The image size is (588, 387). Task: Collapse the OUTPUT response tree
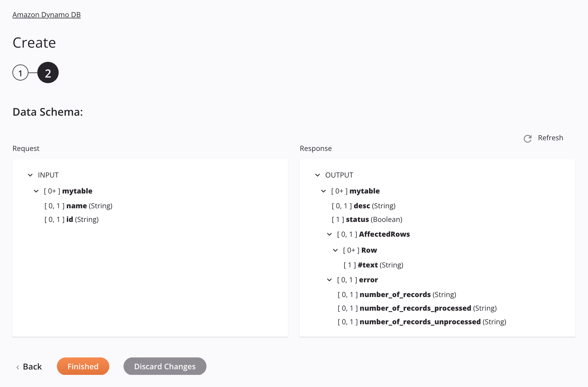click(x=317, y=175)
